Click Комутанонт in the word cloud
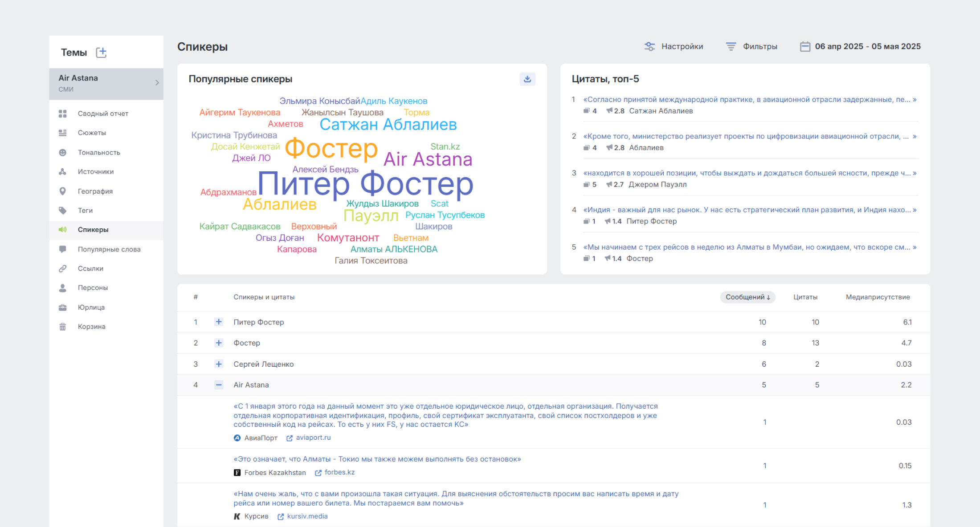 (x=348, y=238)
